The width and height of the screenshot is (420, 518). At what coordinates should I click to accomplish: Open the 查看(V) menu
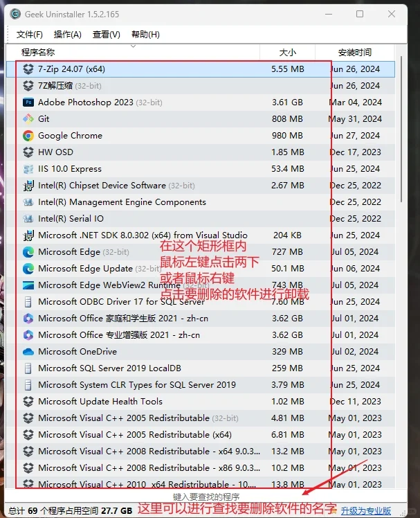(107, 35)
